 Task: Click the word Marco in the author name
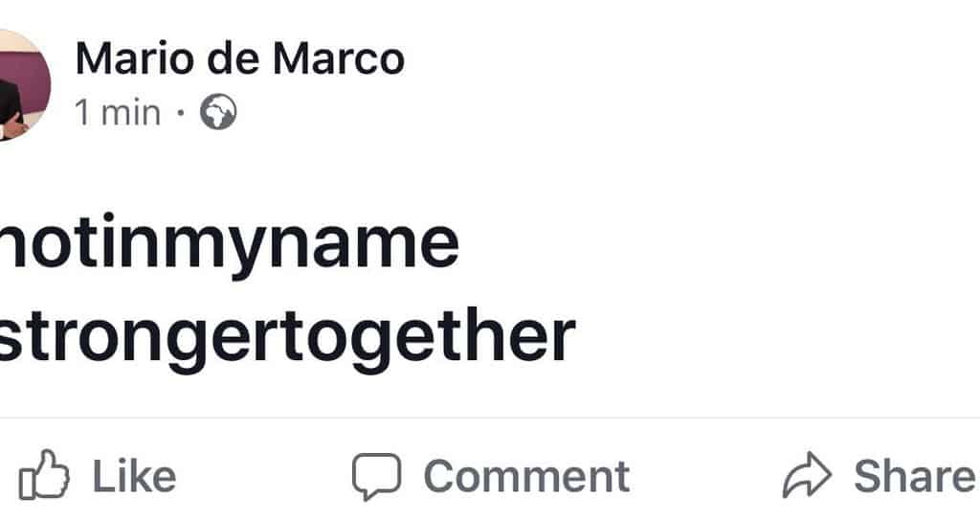pyautogui.click(x=339, y=58)
